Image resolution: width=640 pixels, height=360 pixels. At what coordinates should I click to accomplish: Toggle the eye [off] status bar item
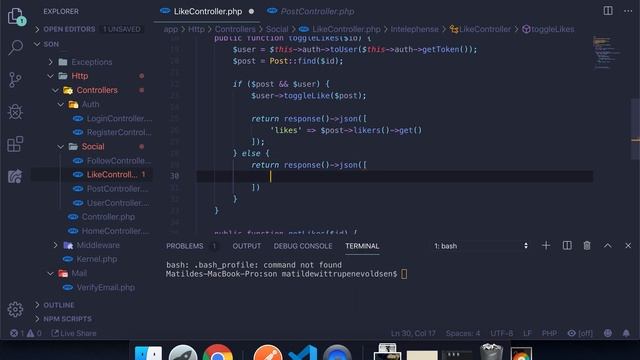(580, 333)
